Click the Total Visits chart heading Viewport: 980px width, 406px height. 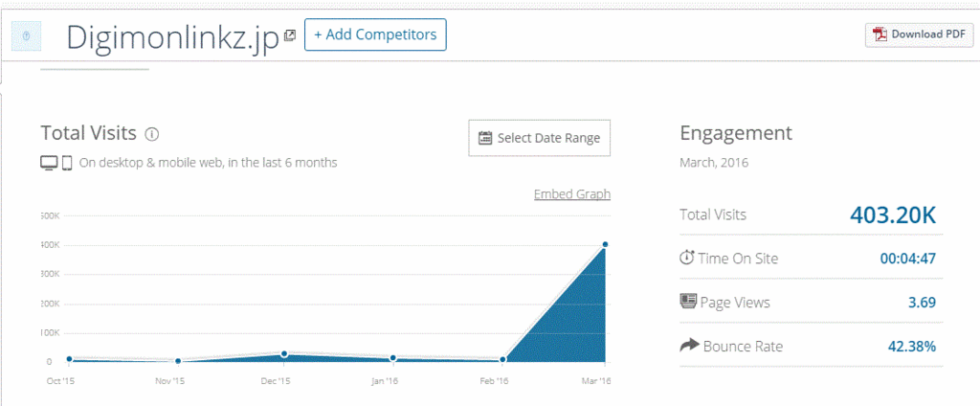[x=88, y=133]
